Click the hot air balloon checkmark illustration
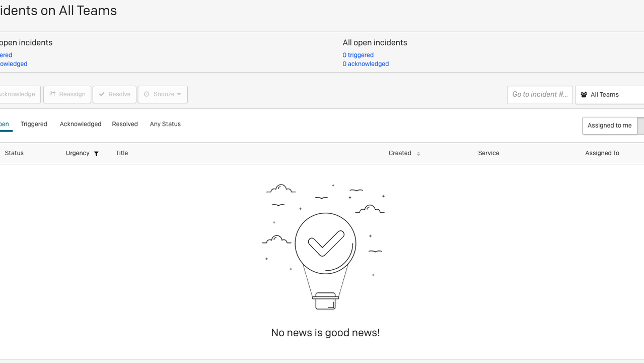The height and width of the screenshot is (363, 644). 325,245
